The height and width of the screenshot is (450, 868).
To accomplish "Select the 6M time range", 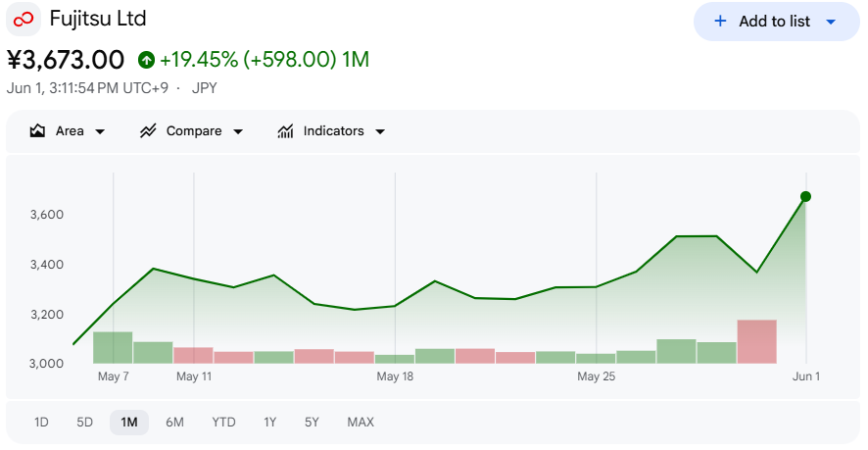I will click(x=174, y=423).
